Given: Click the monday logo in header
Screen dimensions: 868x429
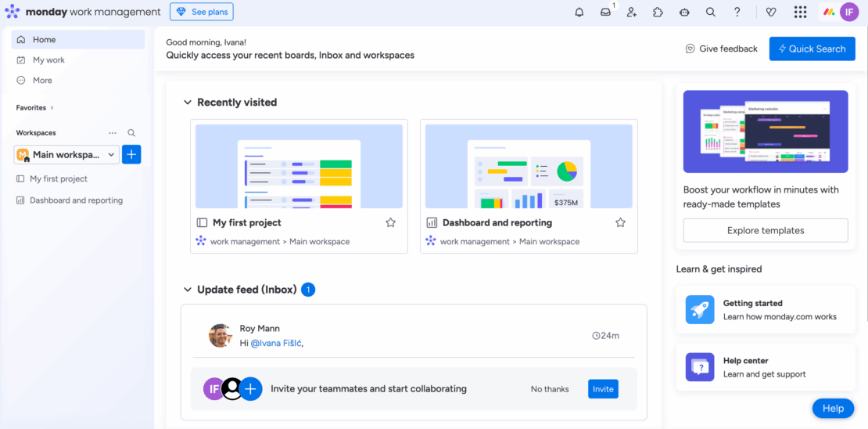Looking at the screenshot, I should coord(13,12).
